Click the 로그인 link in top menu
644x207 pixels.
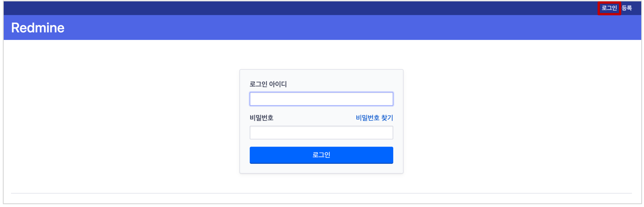pos(609,8)
